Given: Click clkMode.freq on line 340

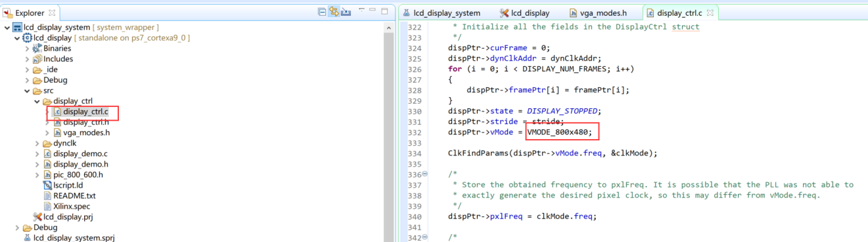Looking at the screenshot, I should [564, 216].
